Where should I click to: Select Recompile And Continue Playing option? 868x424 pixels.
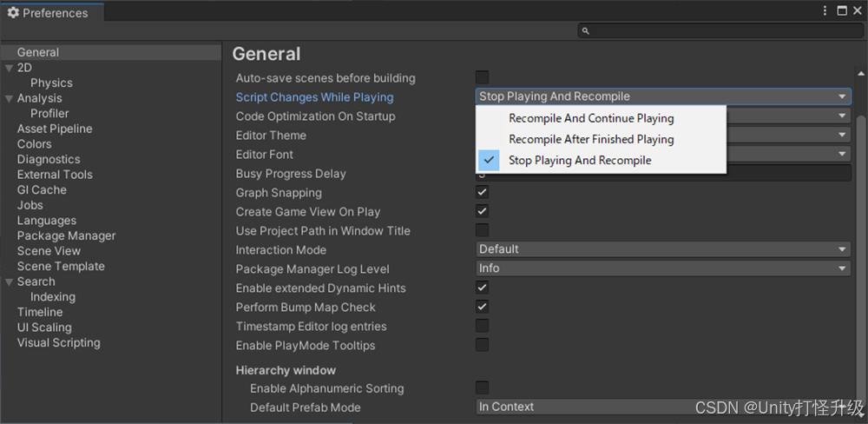(x=601, y=118)
